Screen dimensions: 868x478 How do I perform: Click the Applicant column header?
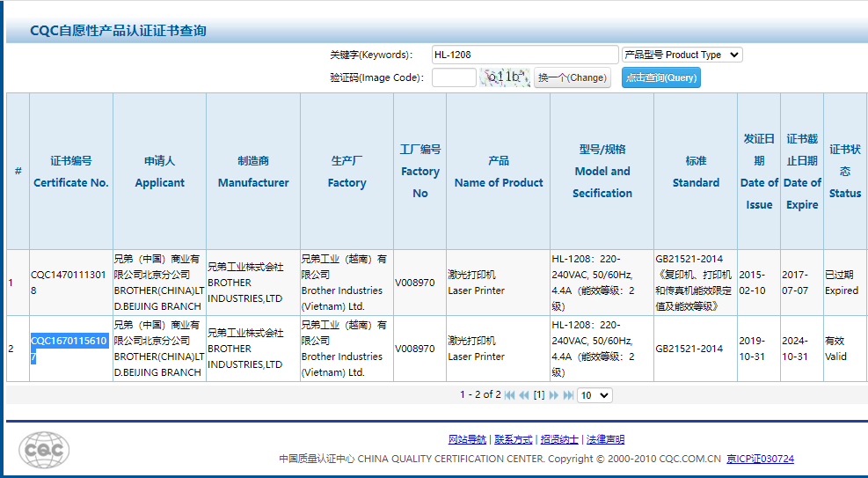(x=159, y=172)
